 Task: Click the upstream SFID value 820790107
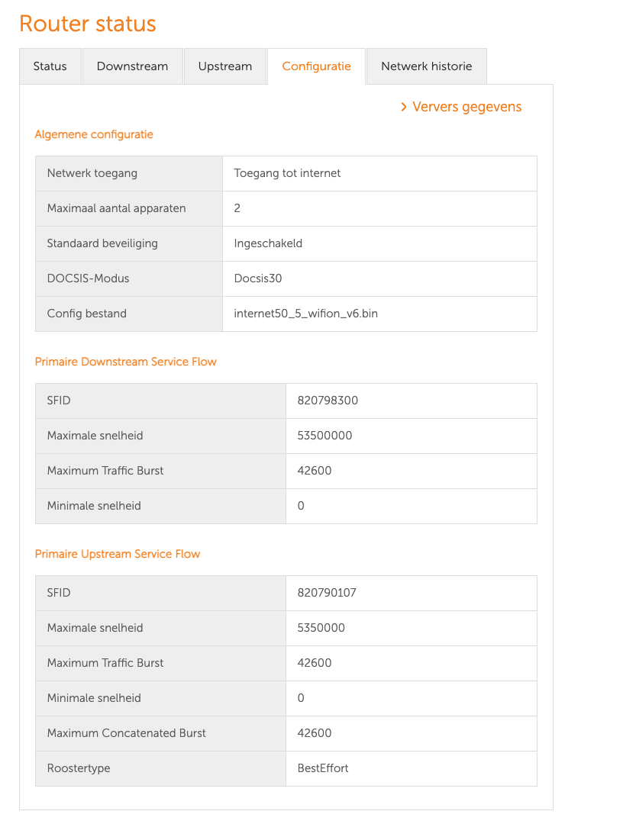tap(327, 593)
